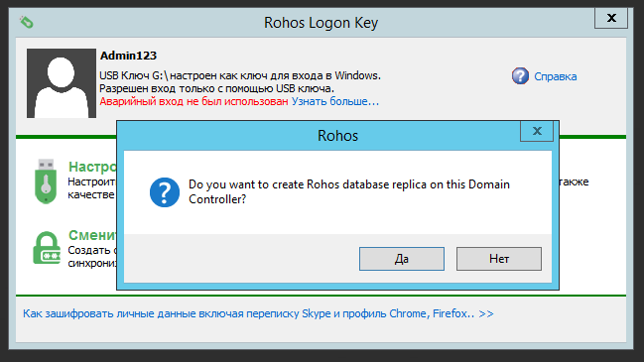644x362 pixels.
Task: Click the dialog message about Domain Controller
Action: (349, 191)
